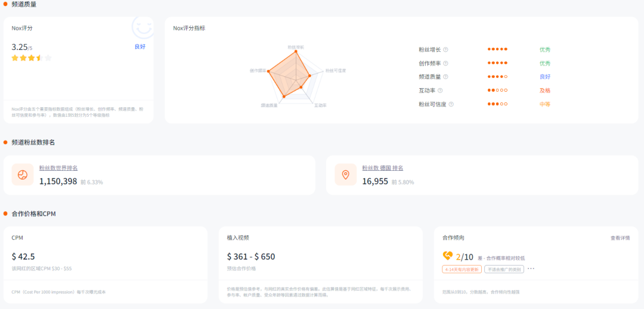Click the 4-14天有内容更新 tag
Image resolution: width=644 pixels, height=309 pixels.
(x=462, y=269)
